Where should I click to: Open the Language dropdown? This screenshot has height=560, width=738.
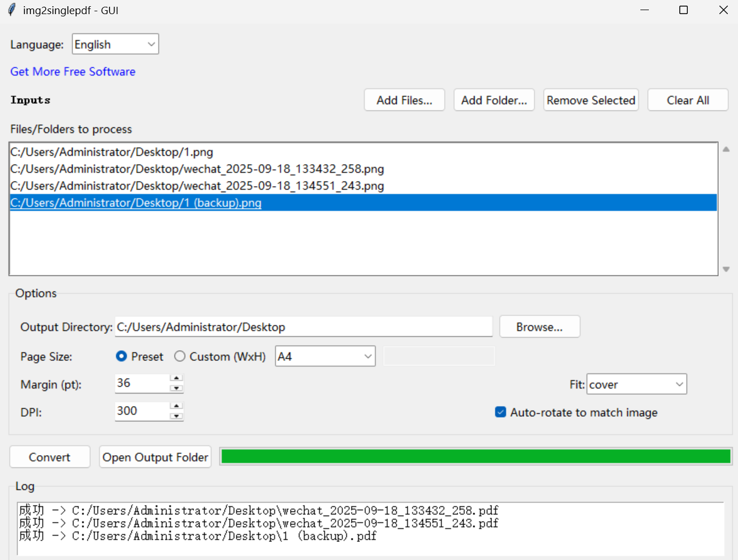tap(115, 44)
